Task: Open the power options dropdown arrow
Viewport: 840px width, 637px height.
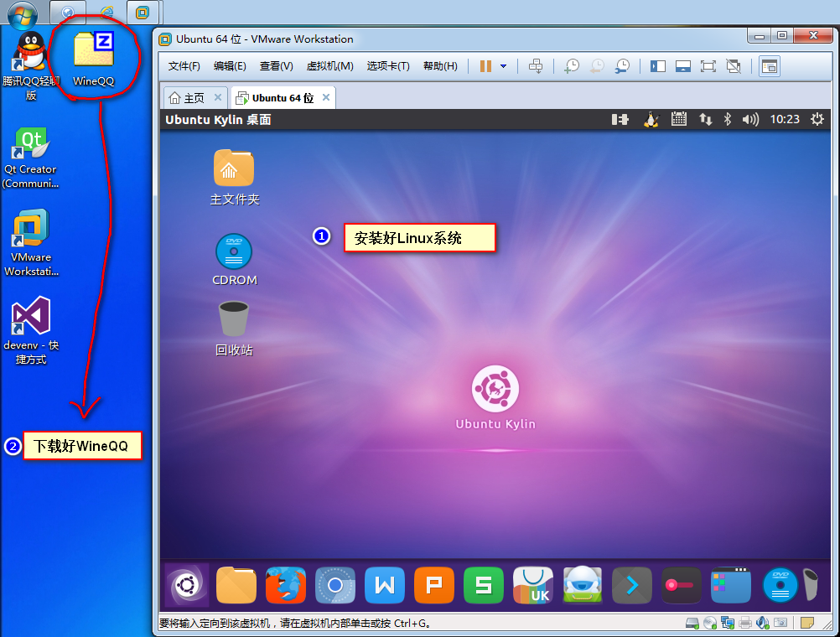Action: [x=504, y=65]
